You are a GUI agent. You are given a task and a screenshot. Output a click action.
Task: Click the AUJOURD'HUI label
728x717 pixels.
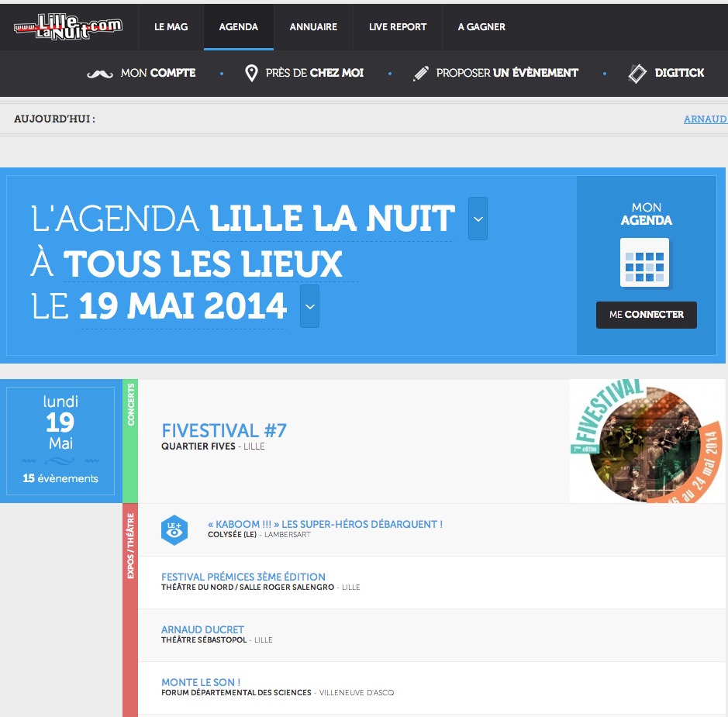pyautogui.click(x=54, y=119)
